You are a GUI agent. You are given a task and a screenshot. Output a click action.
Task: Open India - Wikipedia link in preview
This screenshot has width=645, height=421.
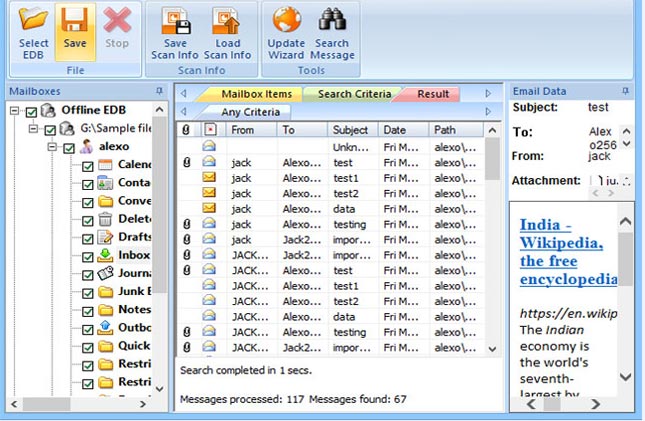[x=568, y=252]
